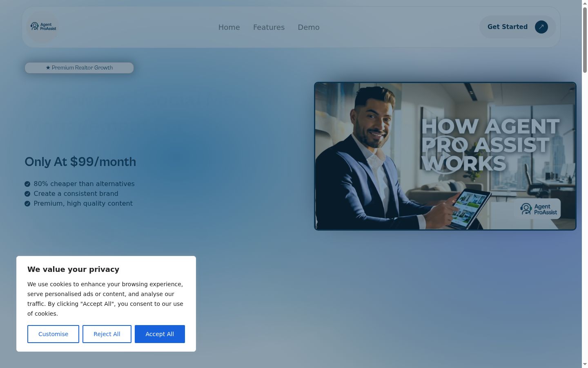Screen dimensions: 588x368
Task: Open Customise cookie preferences
Action: [x=53, y=334]
